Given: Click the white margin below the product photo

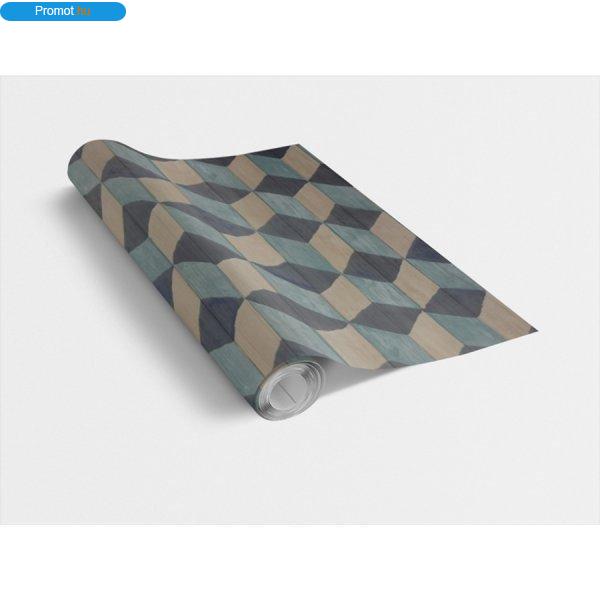Looking at the screenshot, I should 300,562.
